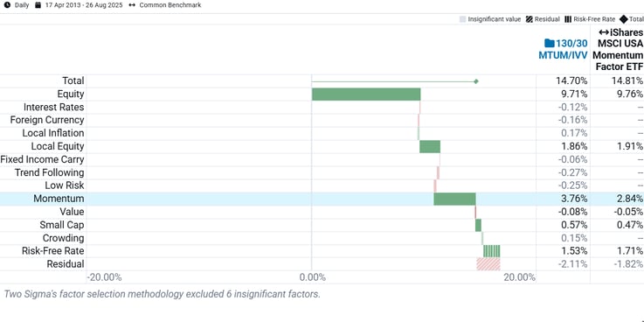This screenshot has height=322, width=644.
Task: Click the Risk-Free Rate legend bars icon
Action: (x=568, y=19)
